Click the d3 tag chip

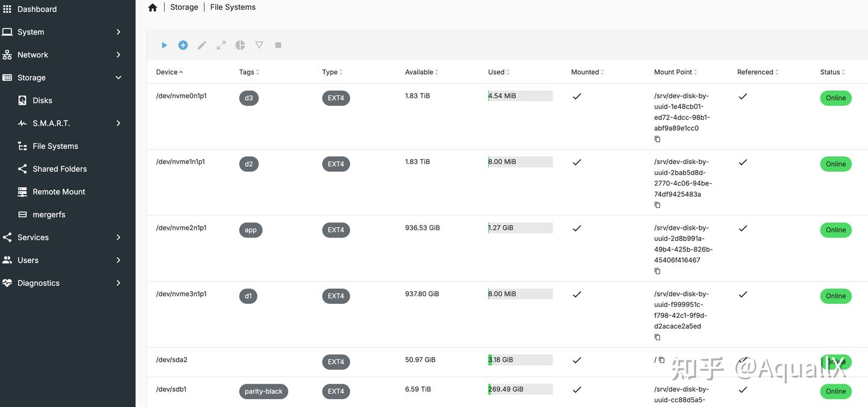(x=249, y=98)
